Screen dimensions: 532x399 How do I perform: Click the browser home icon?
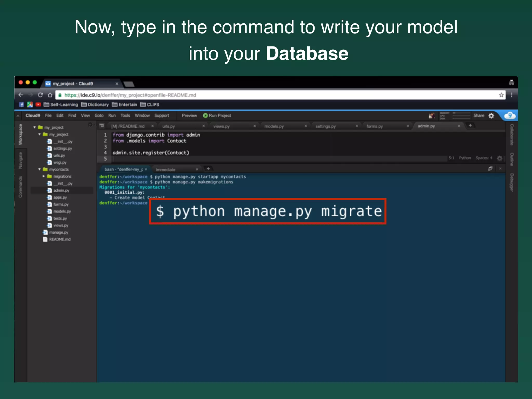point(50,95)
